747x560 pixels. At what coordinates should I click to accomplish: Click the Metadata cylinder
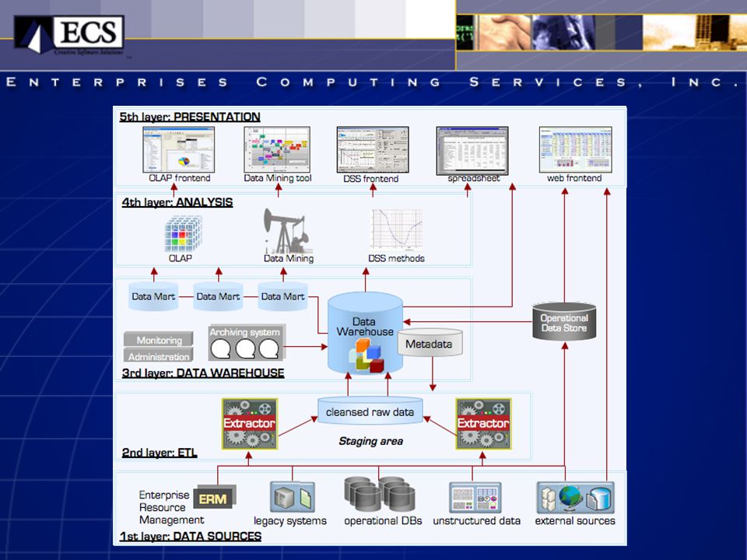pyautogui.click(x=430, y=342)
